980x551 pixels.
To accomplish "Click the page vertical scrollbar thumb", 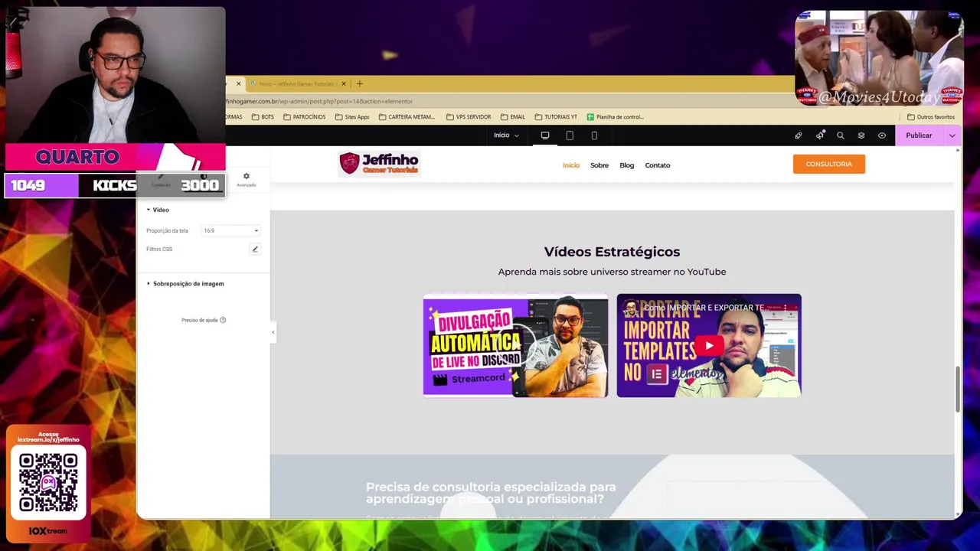I will (x=958, y=390).
